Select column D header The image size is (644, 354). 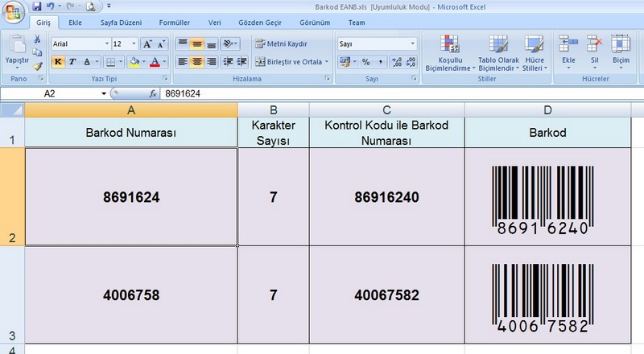click(x=547, y=110)
